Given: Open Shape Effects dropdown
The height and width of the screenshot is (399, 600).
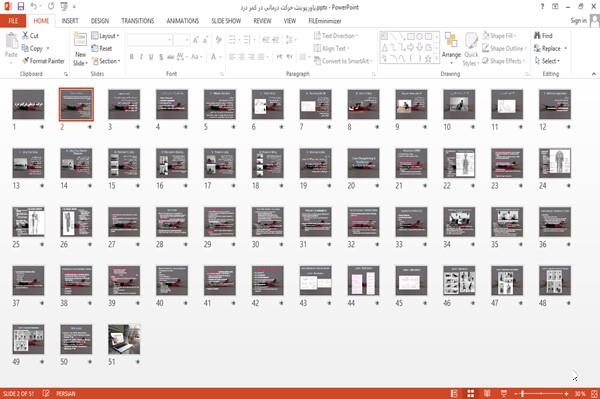Looking at the screenshot, I should [x=504, y=61].
